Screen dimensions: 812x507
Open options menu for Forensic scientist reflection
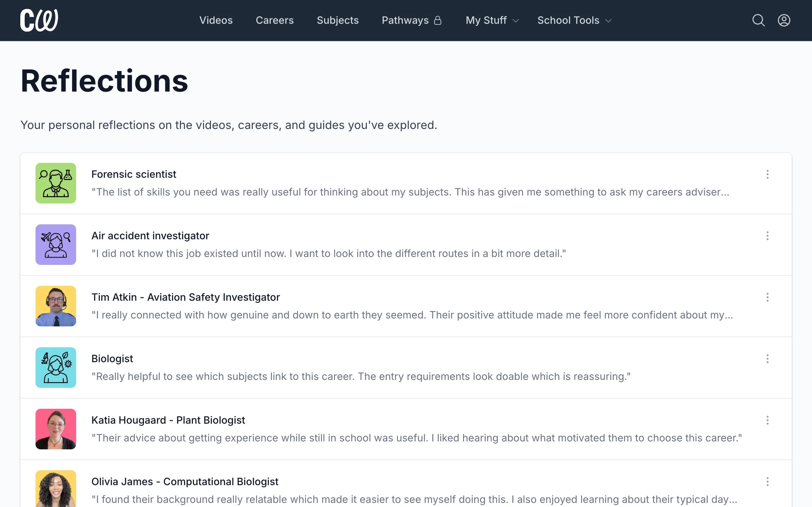pyautogui.click(x=767, y=174)
